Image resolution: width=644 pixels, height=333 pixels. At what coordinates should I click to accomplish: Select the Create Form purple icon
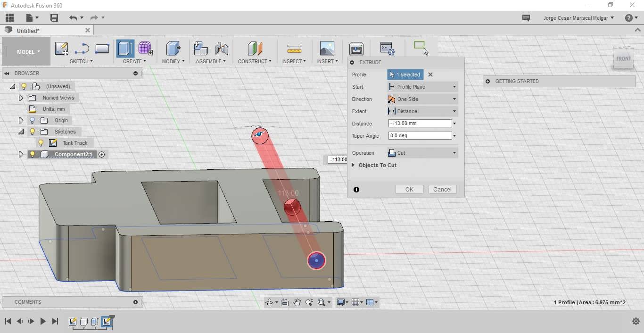pos(145,49)
